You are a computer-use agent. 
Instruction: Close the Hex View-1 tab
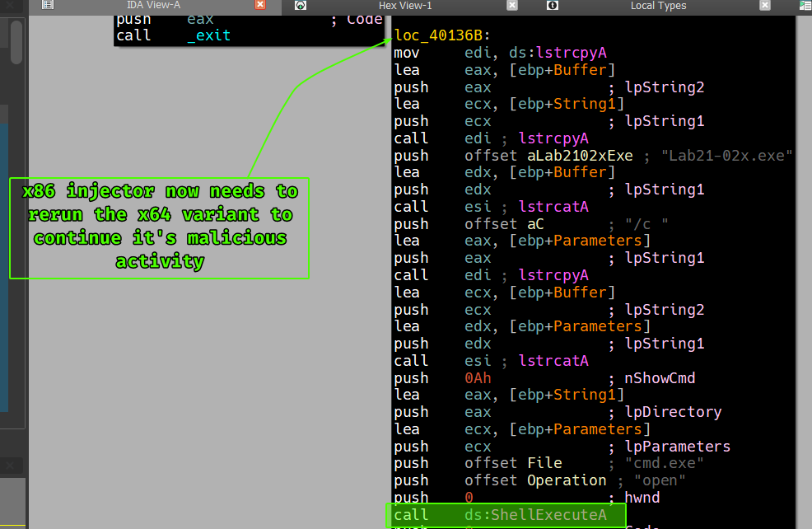click(512, 5)
